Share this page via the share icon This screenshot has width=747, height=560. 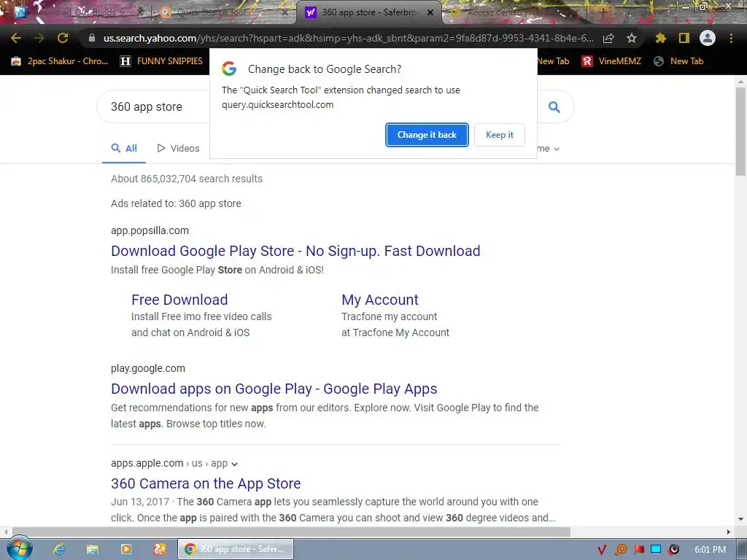tap(608, 38)
